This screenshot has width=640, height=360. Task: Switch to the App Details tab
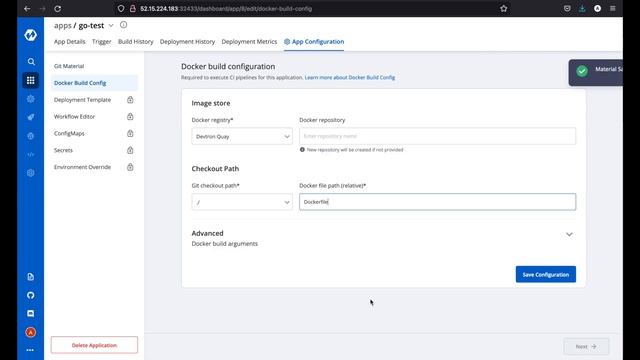[70, 42]
